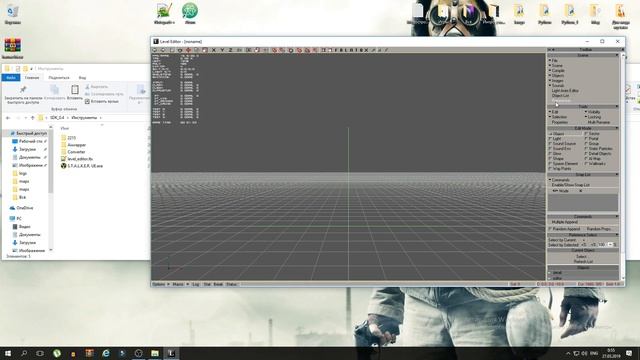Image resolution: width=640 pixels, height=360 pixels.
Task: Toggle the Y axis constraint button
Action: (x=222, y=50)
